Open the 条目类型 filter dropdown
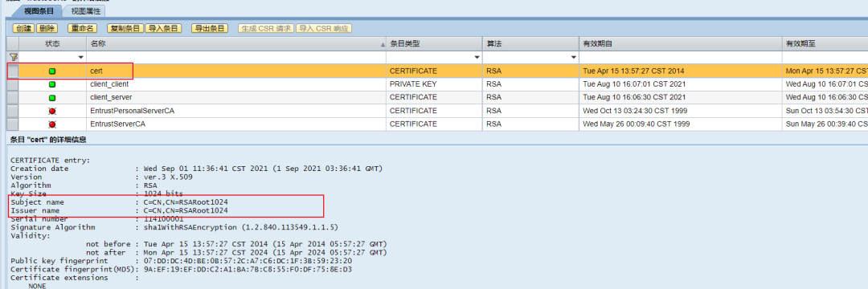 click(x=477, y=58)
